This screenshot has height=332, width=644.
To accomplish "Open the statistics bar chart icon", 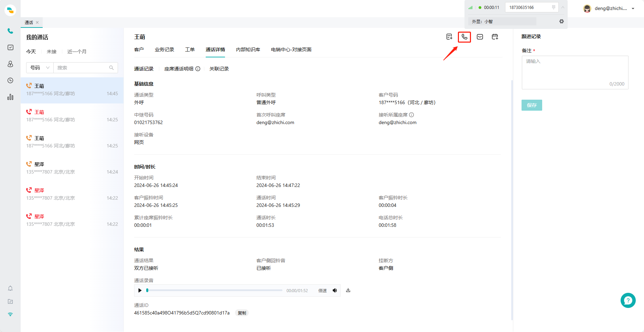I will tap(10, 97).
